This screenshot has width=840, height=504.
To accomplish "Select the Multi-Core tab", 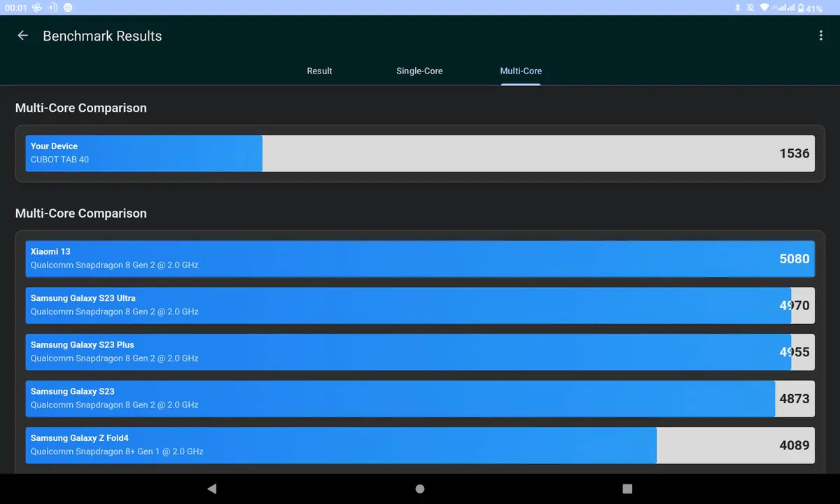I will [521, 71].
